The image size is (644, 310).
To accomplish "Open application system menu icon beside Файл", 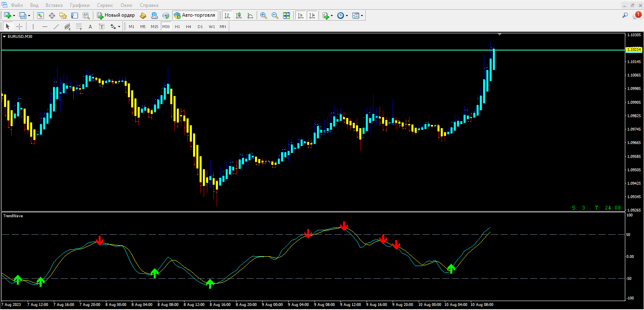I will pyautogui.click(x=4, y=5).
